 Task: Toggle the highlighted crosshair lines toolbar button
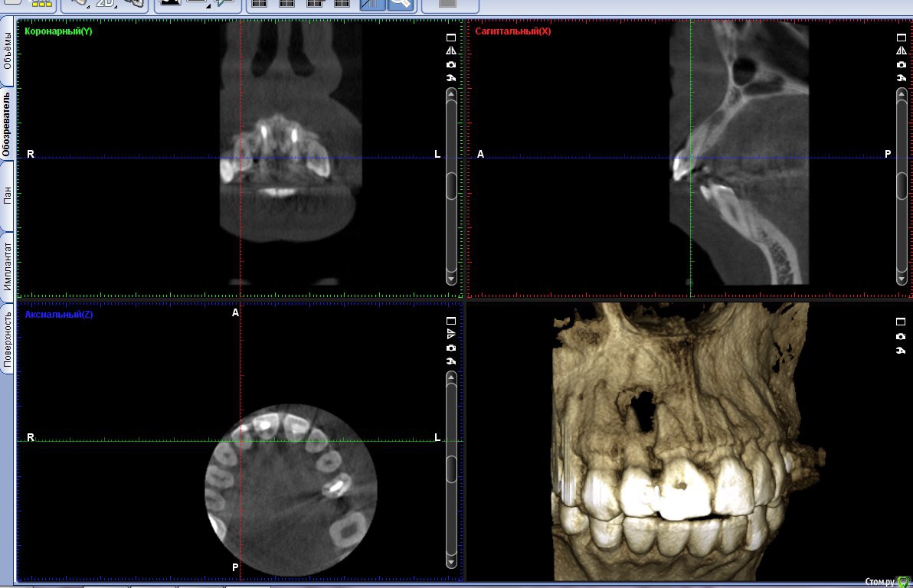[x=372, y=4]
